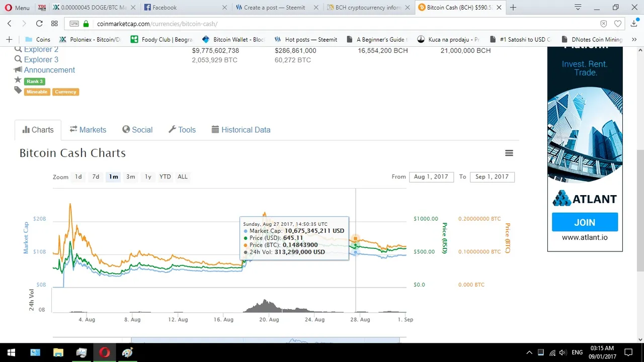Screen dimensions: 644x362
Task: Bookmark page with heart icon
Action: coord(618,24)
